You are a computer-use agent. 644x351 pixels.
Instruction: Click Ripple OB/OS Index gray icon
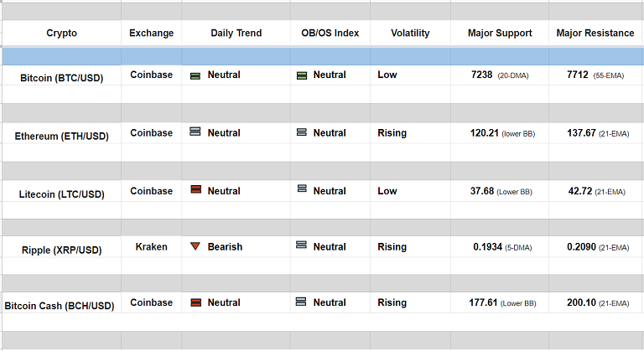tap(302, 245)
